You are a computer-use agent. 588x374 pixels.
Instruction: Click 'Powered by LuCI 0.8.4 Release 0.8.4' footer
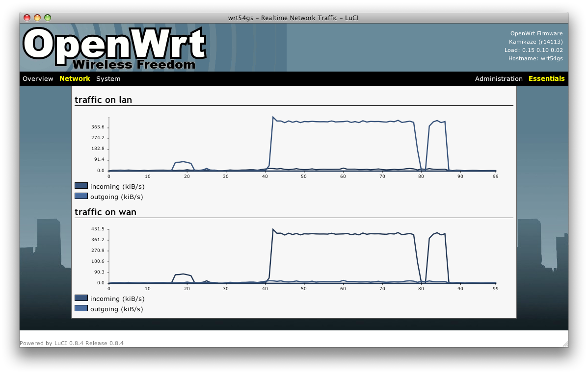tap(72, 343)
